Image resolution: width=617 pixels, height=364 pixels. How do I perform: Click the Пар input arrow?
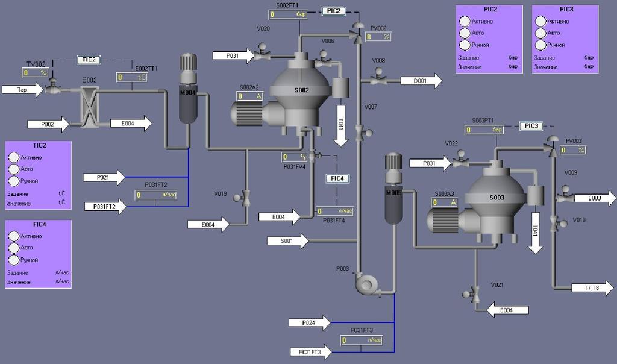(x=22, y=90)
